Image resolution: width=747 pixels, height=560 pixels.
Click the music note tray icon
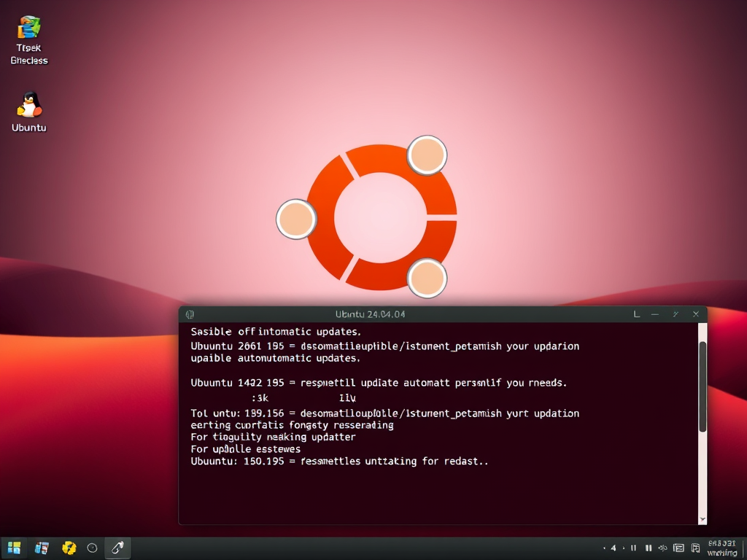695,548
